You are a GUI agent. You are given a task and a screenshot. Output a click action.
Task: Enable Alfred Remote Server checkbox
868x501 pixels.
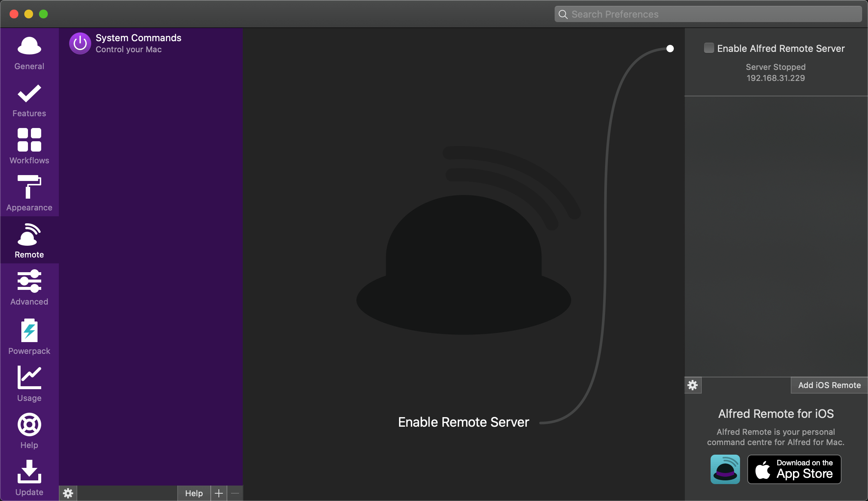click(x=709, y=48)
